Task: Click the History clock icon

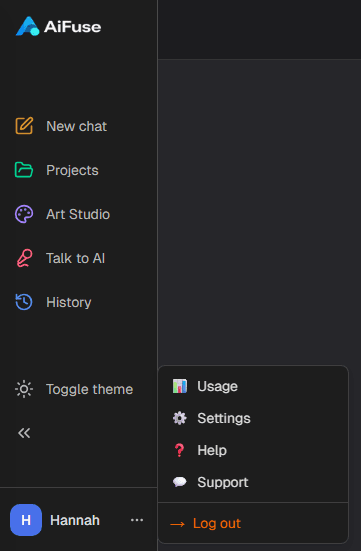Action: [x=24, y=302]
